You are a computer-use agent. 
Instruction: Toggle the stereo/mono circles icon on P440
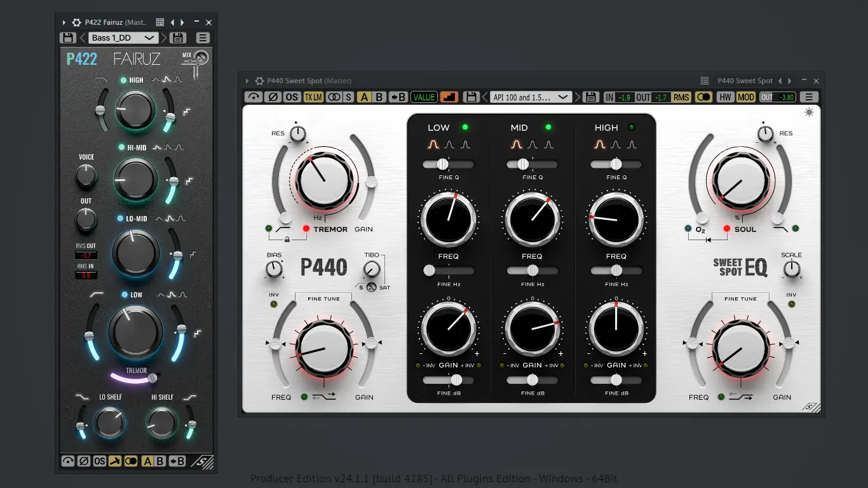click(333, 97)
